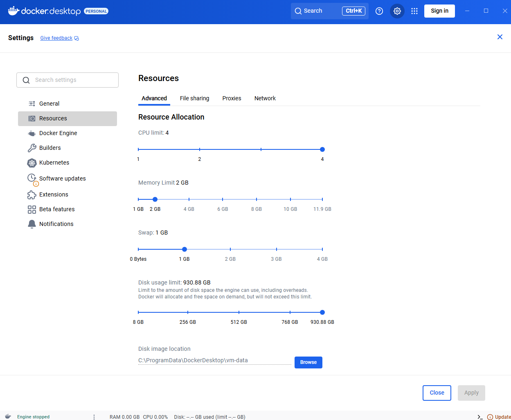Click the Close button at bottom

437,393
